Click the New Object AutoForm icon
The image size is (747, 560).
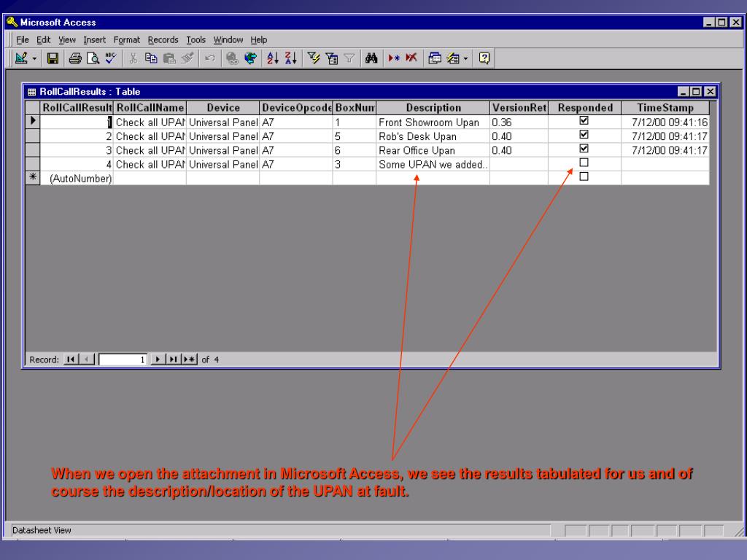click(452, 58)
